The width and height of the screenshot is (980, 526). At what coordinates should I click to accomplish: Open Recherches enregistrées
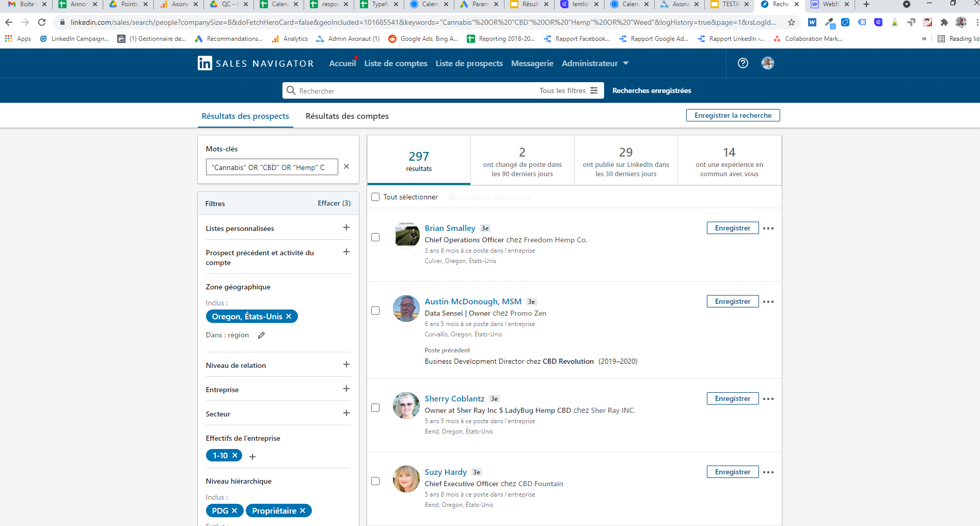652,90
